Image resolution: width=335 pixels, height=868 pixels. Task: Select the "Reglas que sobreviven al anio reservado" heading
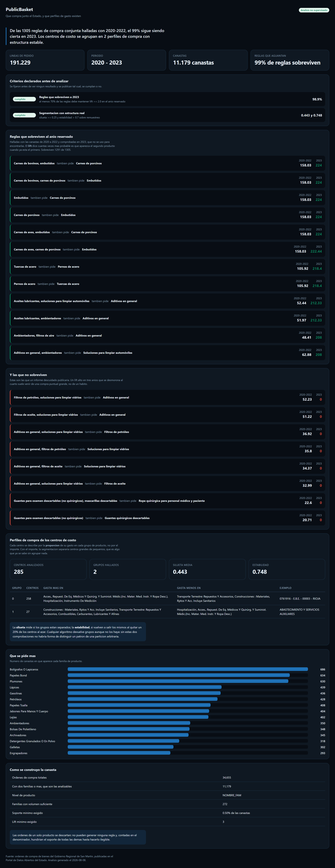(x=41, y=137)
